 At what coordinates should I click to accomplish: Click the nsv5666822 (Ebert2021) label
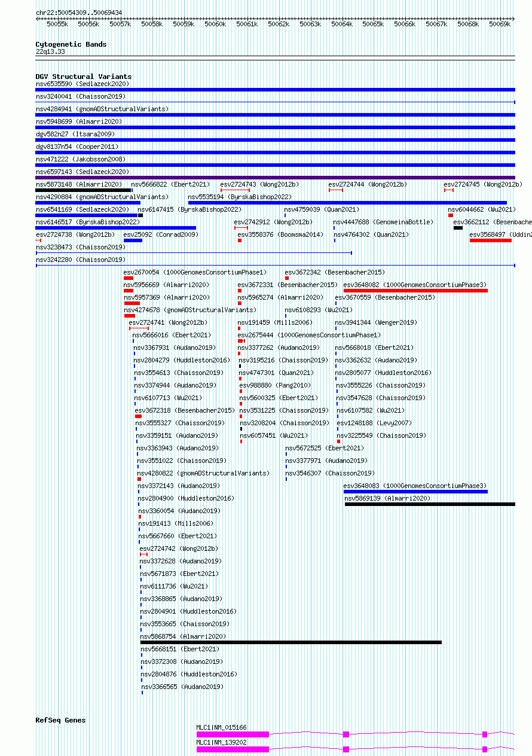point(170,185)
